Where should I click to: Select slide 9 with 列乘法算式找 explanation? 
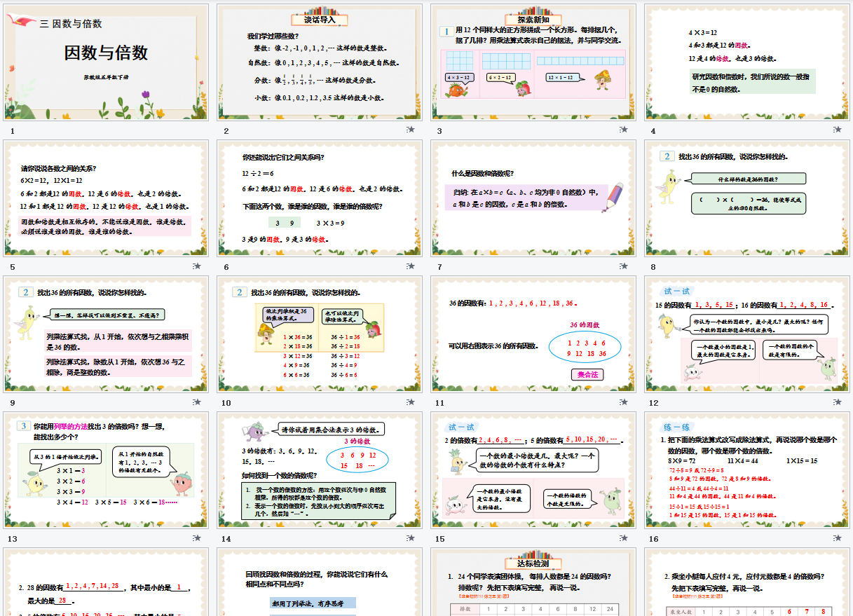tap(107, 334)
